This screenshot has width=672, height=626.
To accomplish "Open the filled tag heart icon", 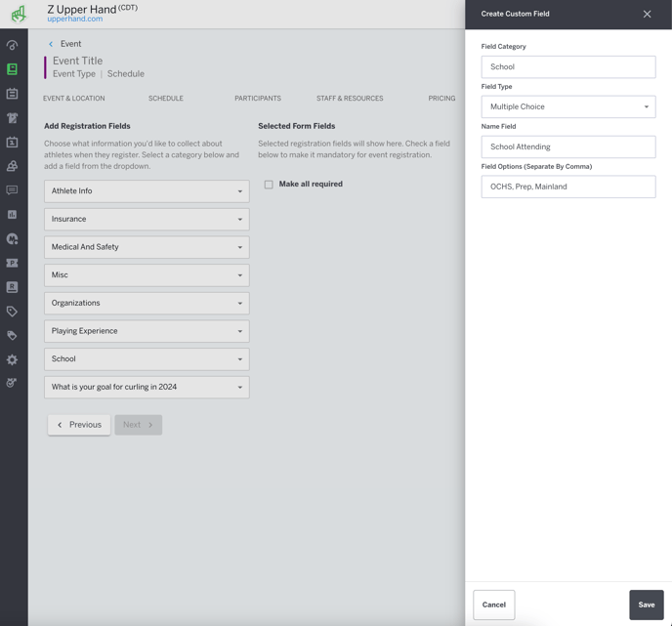I will (x=12, y=336).
